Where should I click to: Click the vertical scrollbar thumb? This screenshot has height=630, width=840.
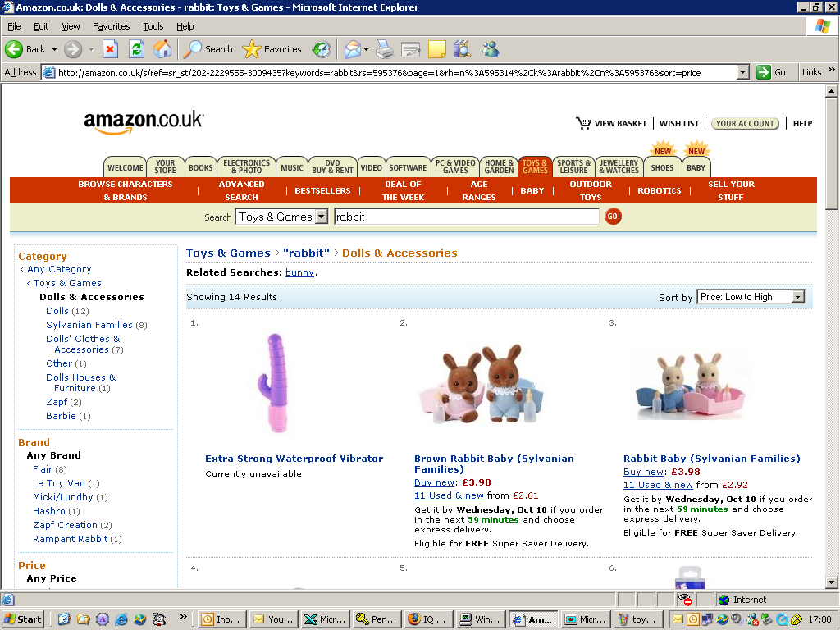coord(832,153)
